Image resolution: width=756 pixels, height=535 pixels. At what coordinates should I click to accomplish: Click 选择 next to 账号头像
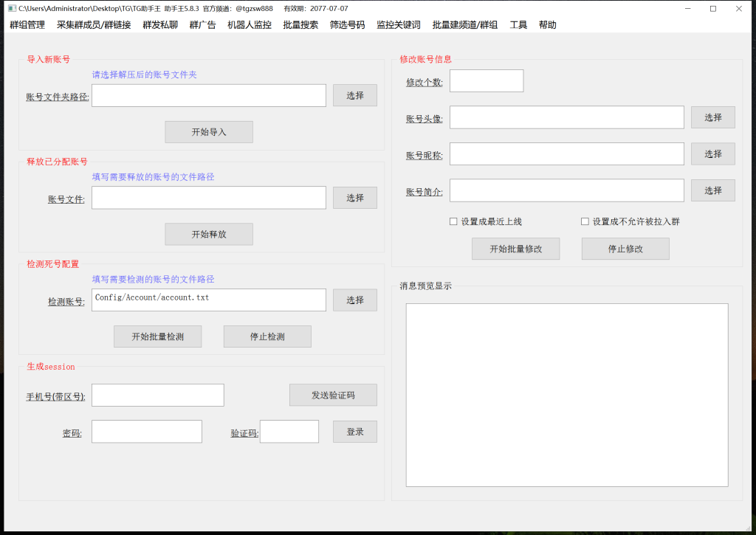click(x=712, y=117)
